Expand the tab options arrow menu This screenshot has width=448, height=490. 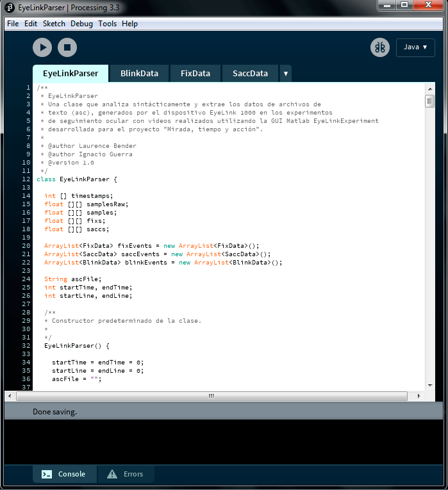(285, 74)
